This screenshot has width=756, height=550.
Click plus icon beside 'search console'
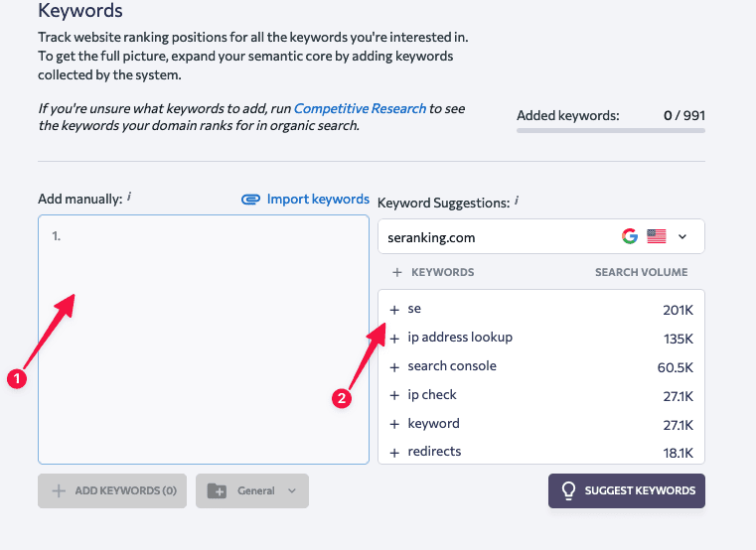click(394, 367)
